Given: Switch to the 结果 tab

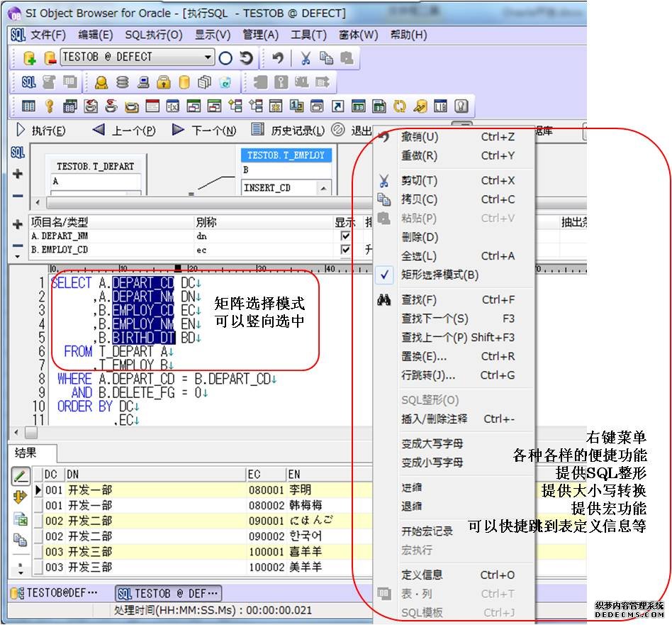Looking at the screenshot, I should [x=26, y=453].
